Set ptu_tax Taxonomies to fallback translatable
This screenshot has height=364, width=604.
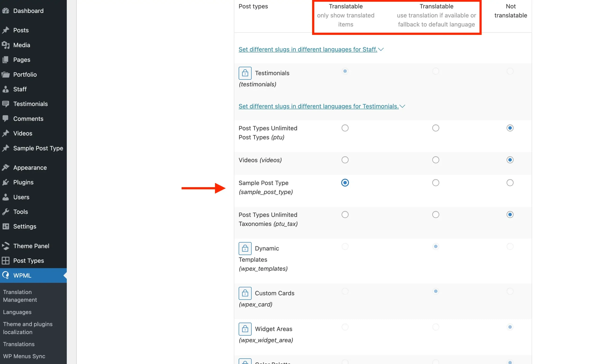tap(436, 214)
